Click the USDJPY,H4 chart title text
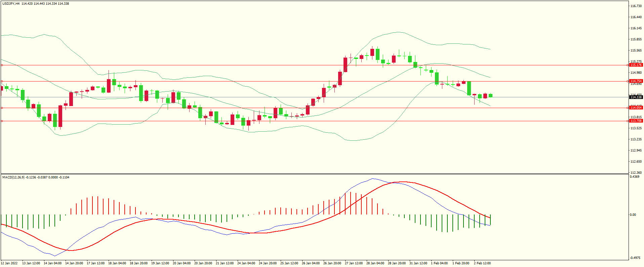This screenshot has width=644, height=267. coord(11,4)
